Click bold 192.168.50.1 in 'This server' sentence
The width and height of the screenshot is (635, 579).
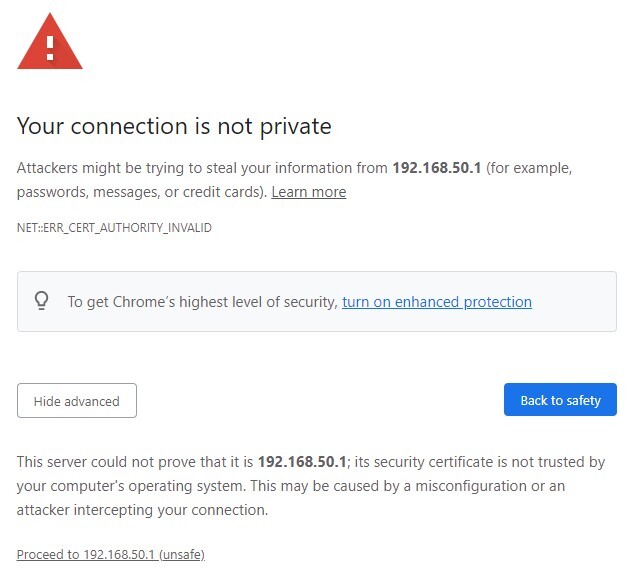point(302,462)
